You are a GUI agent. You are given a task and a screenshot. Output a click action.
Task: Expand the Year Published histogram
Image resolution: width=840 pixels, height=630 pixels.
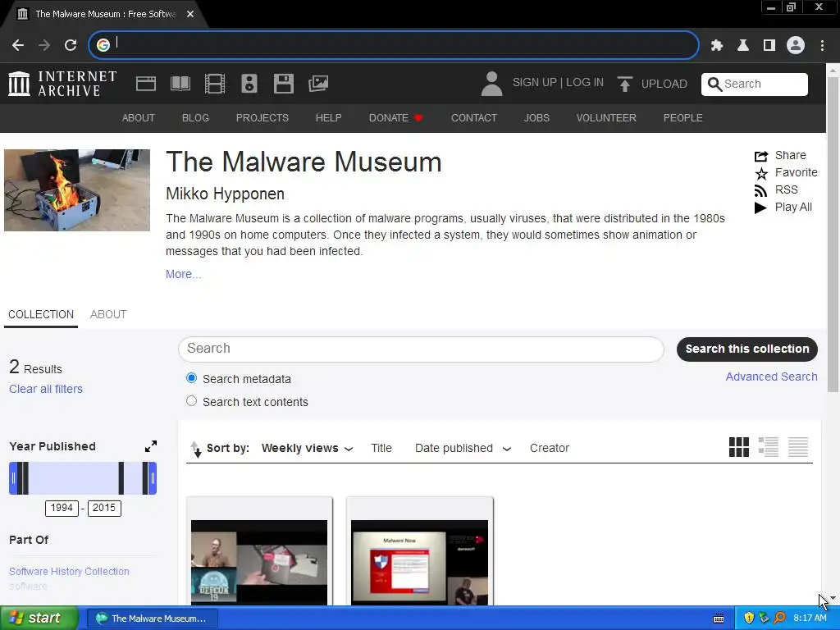click(x=151, y=446)
